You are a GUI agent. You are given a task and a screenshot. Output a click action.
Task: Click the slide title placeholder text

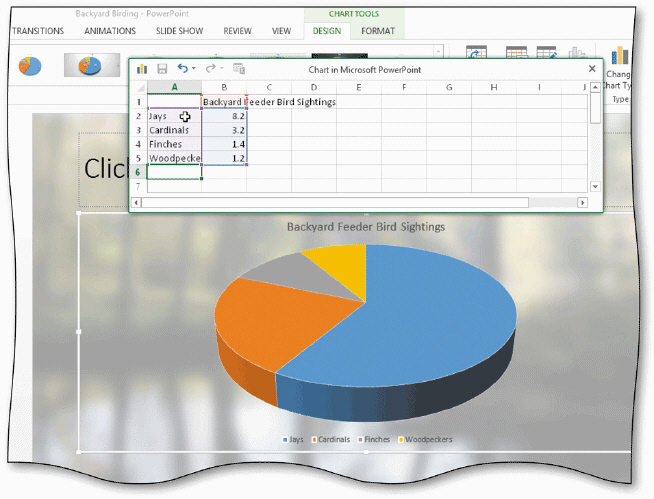[106, 169]
